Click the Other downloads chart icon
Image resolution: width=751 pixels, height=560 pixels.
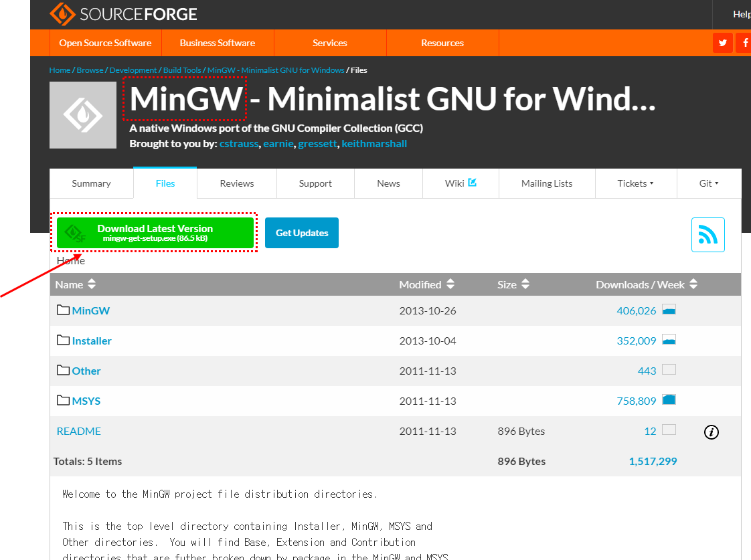coord(669,369)
